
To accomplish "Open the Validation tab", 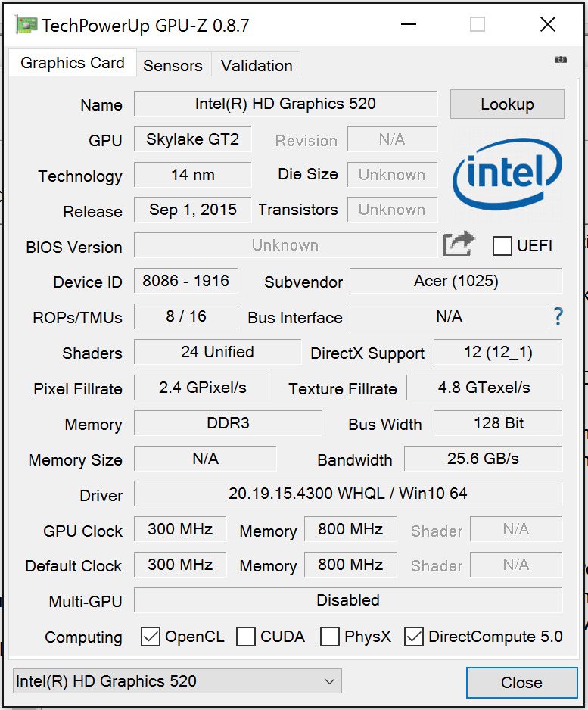I will tap(257, 66).
